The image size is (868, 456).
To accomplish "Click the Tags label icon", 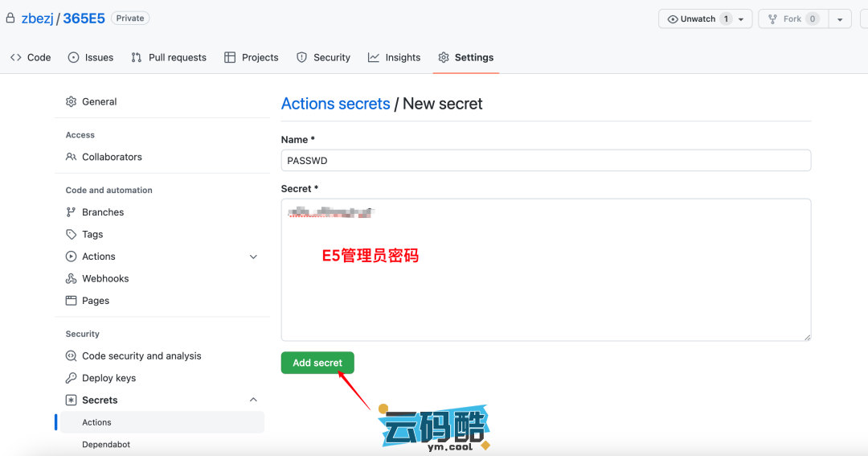I will pos(72,235).
